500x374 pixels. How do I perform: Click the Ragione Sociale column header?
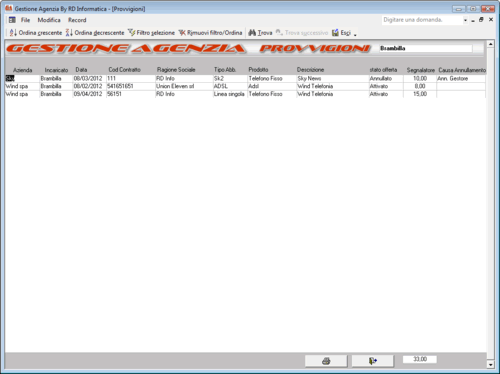tap(176, 70)
